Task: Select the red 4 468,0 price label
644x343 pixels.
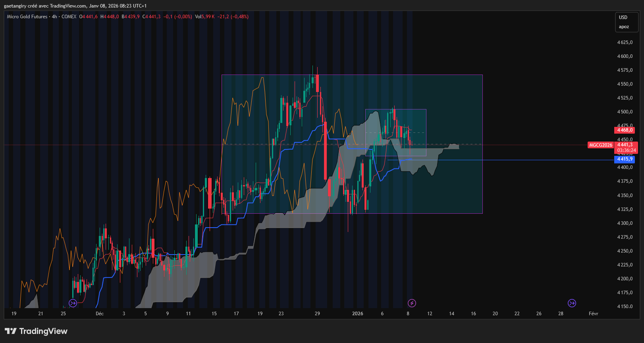Action: pos(625,130)
